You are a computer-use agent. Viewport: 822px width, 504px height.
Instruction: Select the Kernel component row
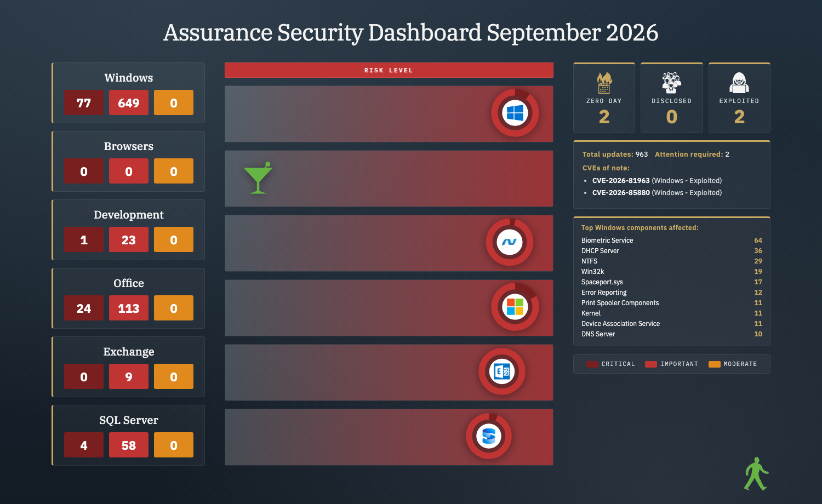672,313
